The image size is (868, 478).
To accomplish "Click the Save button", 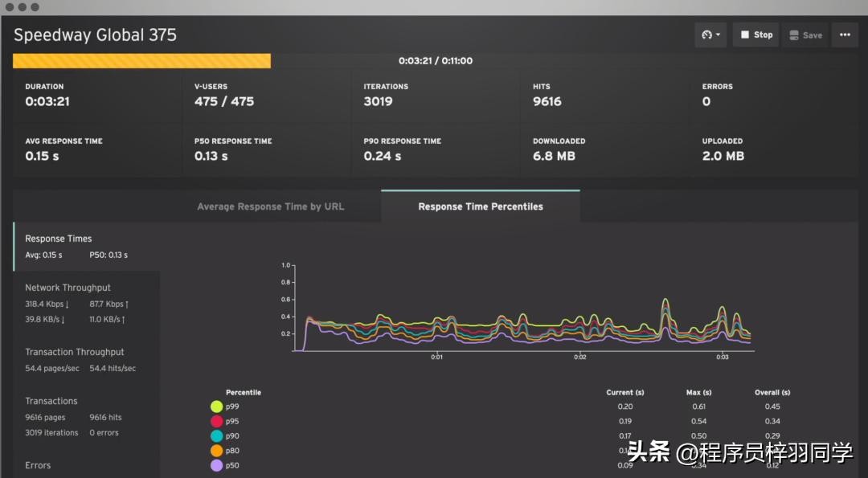I will 805,35.
